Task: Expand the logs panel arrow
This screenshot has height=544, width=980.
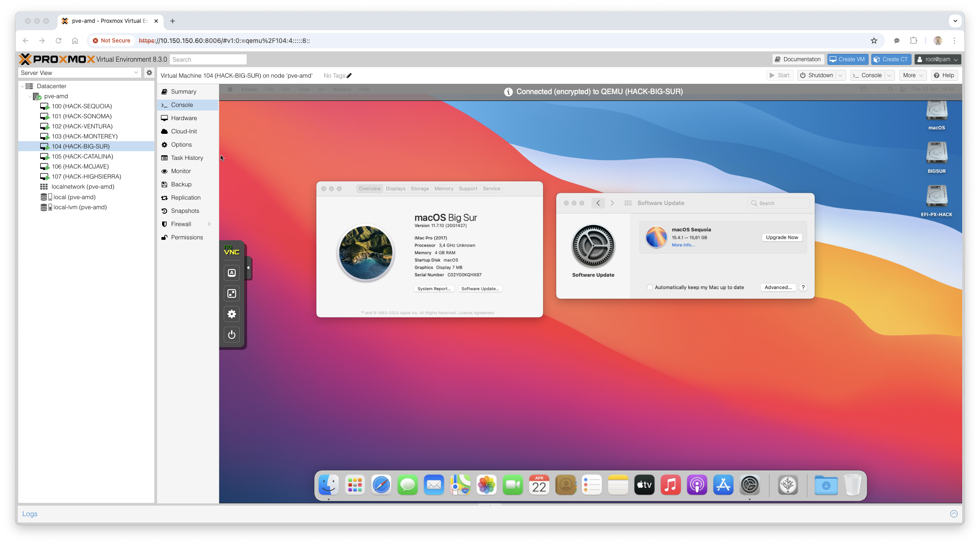Action: tap(954, 514)
